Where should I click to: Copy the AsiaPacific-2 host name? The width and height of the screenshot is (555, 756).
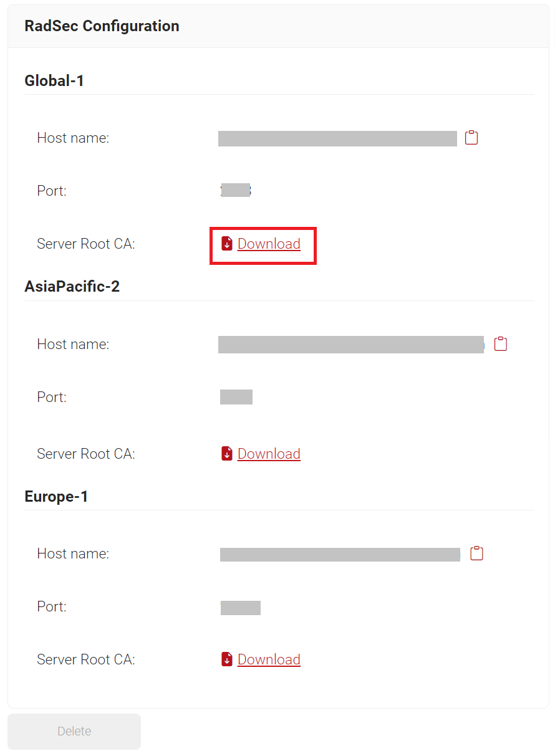point(500,343)
